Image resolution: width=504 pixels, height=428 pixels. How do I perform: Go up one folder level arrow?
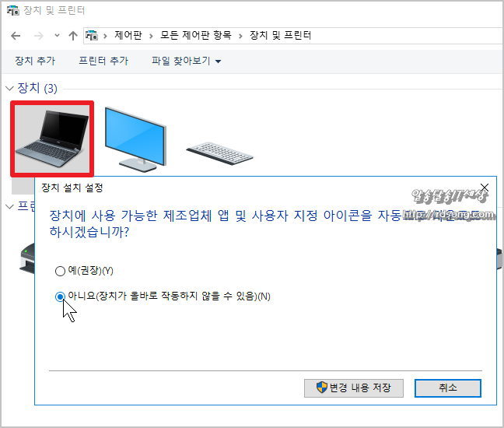(x=73, y=36)
